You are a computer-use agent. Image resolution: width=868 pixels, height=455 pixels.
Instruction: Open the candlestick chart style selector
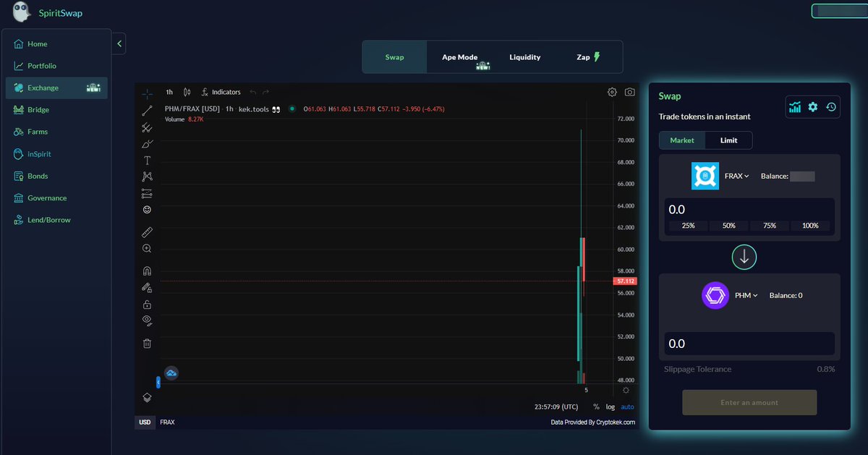tap(187, 92)
